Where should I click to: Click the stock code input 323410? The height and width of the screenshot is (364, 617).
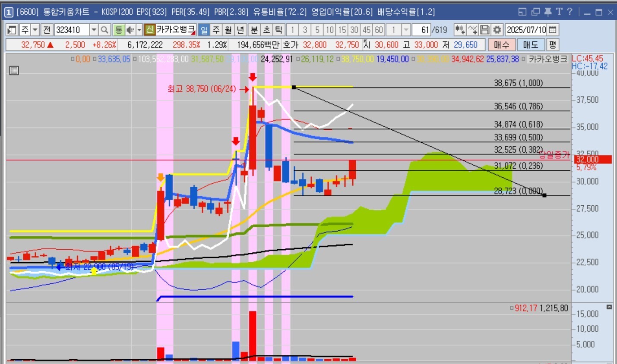(x=72, y=30)
